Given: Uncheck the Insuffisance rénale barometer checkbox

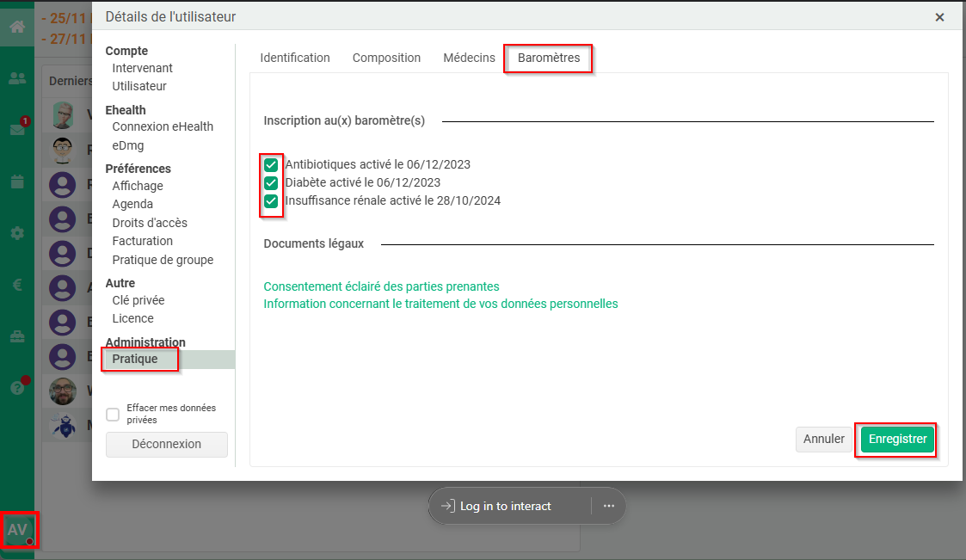Looking at the screenshot, I should [271, 200].
